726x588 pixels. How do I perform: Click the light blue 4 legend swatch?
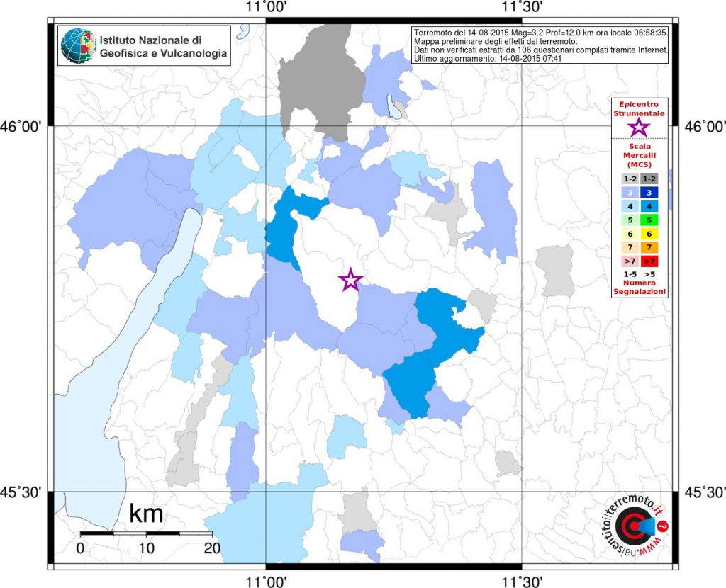pyautogui.click(x=630, y=206)
